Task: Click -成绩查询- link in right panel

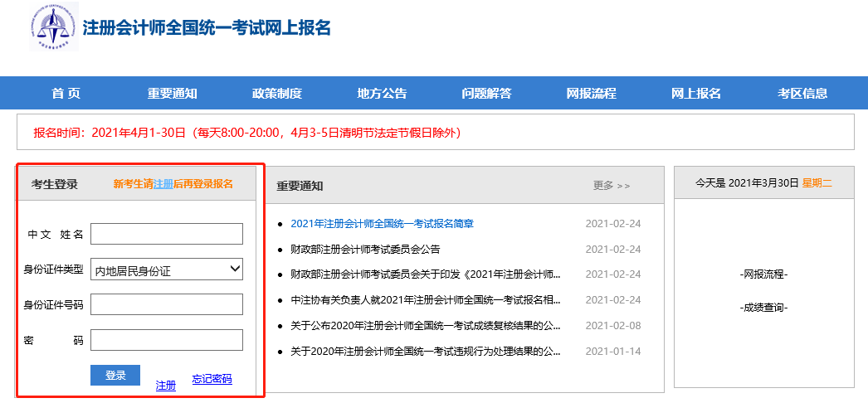Action: 763,308
